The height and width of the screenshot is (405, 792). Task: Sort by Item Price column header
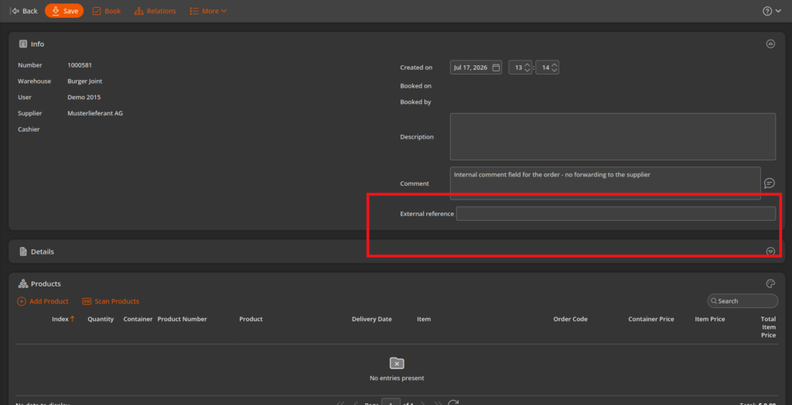point(710,319)
